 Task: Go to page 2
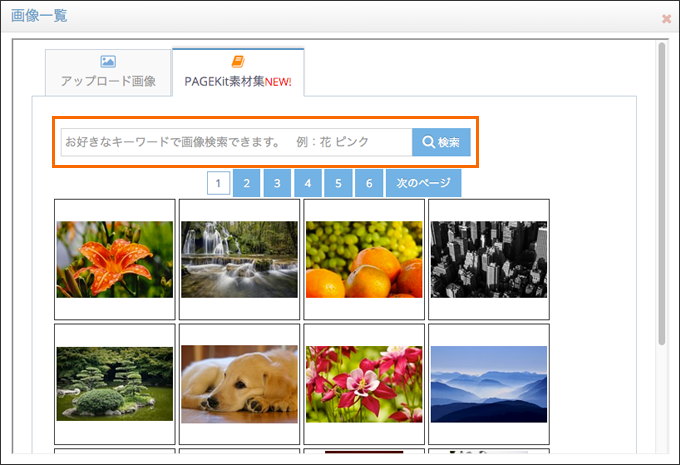(246, 183)
